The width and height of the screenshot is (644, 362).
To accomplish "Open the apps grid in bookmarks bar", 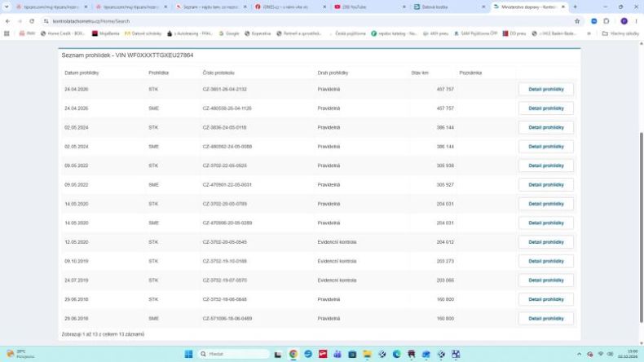I will (x=7, y=33).
